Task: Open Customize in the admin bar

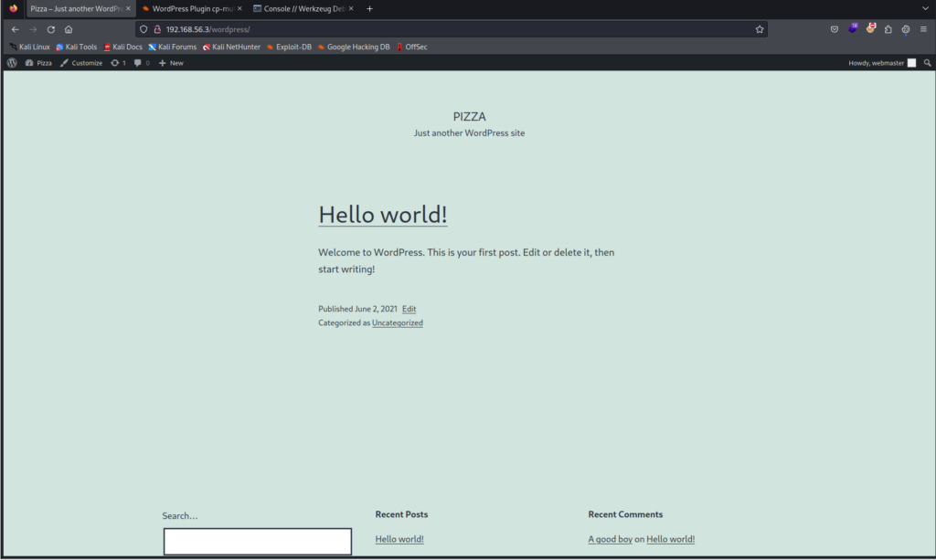Action: point(81,63)
